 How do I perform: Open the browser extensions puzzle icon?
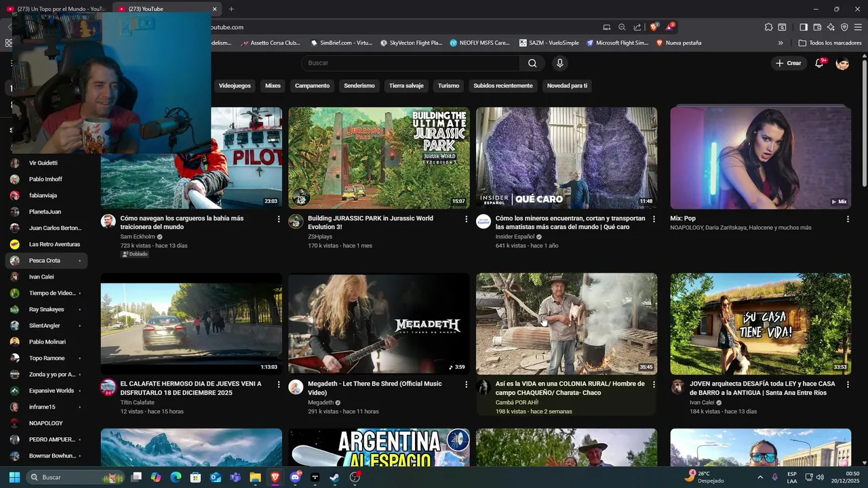pyautogui.click(x=768, y=27)
